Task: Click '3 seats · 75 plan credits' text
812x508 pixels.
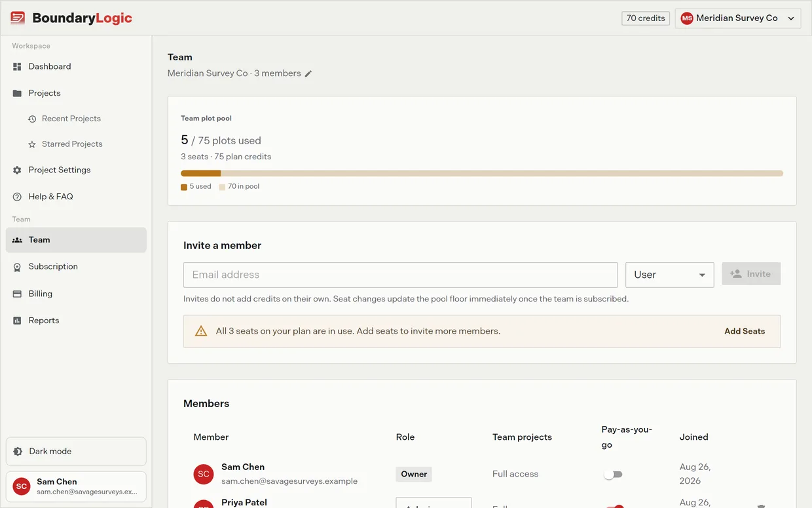Action: point(226,157)
